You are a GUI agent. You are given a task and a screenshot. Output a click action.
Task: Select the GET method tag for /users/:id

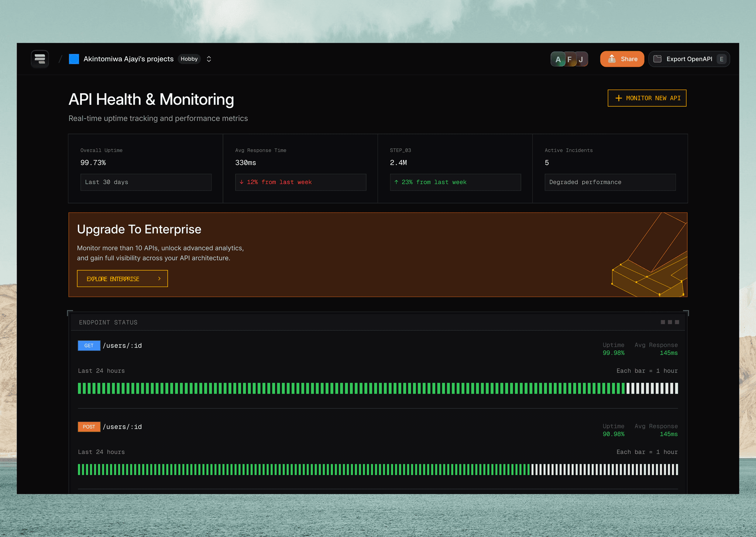89,346
